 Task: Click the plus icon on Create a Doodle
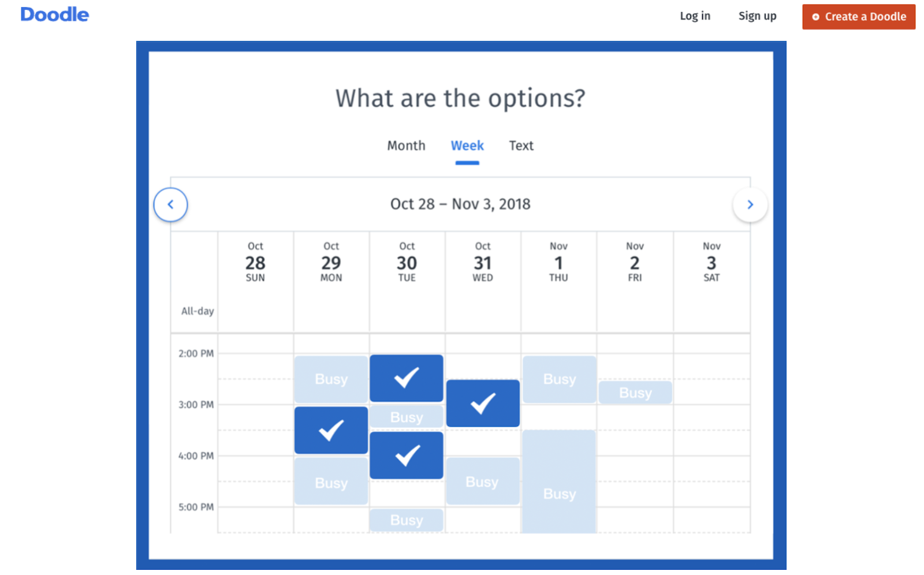pos(815,17)
